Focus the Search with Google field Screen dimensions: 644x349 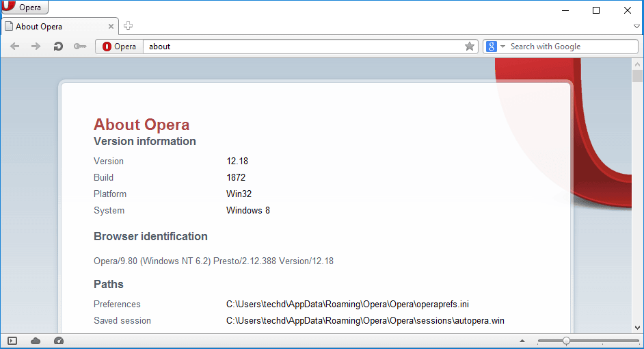(x=573, y=47)
